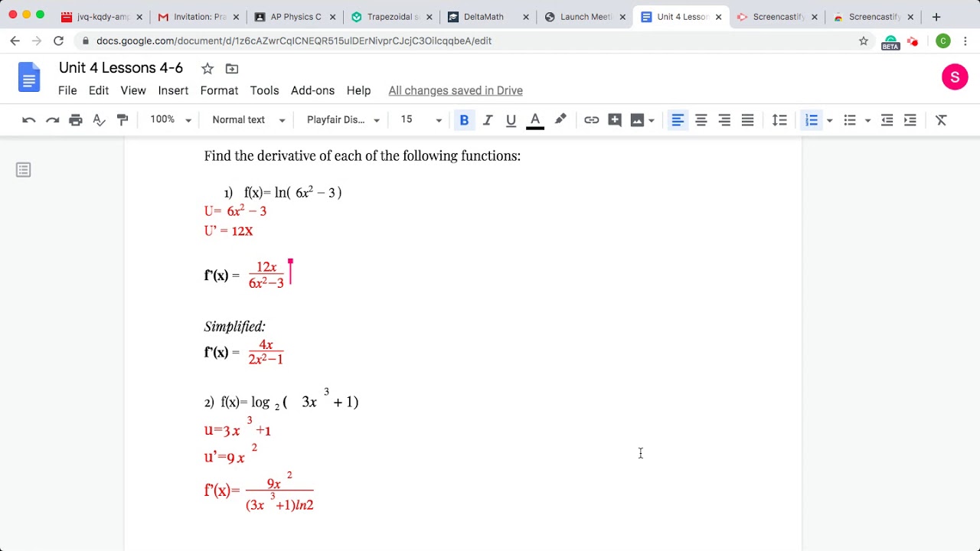Select the Paint format tool
The height and width of the screenshot is (551, 980).
[x=122, y=120]
